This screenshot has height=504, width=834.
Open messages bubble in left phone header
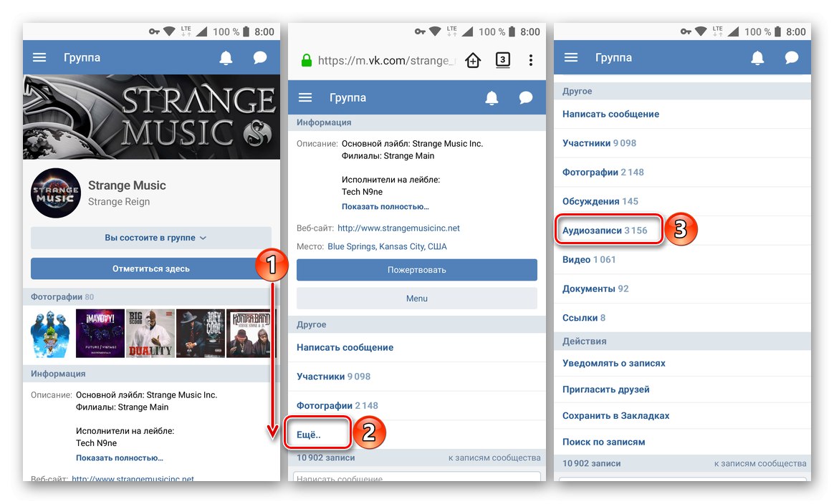[260, 57]
